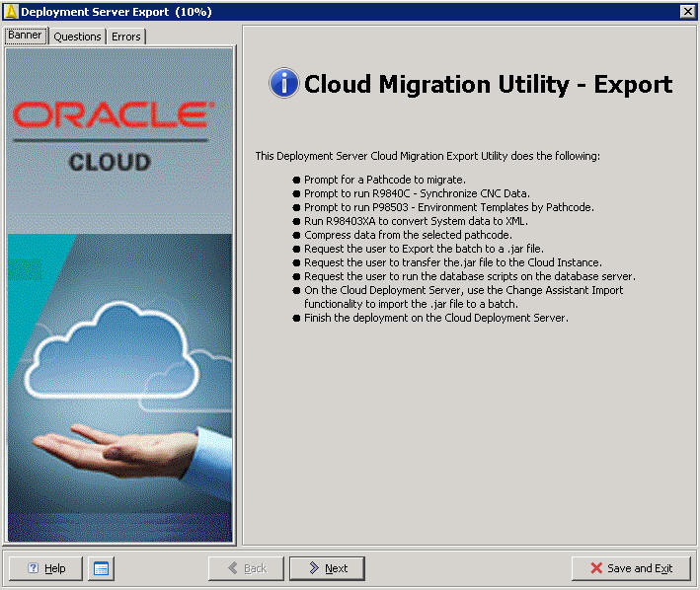The width and height of the screenshot is (700, 590).
Task: Close the Deployment Server Export window
Action: point(687,12)
